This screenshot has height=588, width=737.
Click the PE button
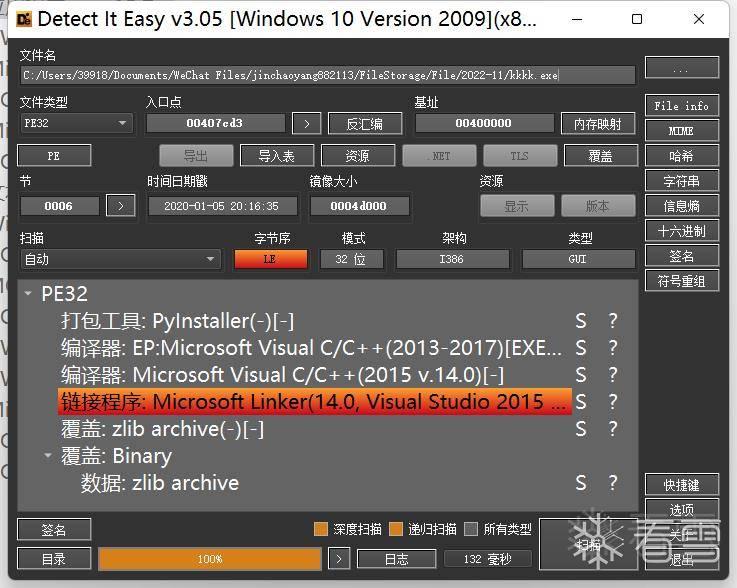click(54, 156)
